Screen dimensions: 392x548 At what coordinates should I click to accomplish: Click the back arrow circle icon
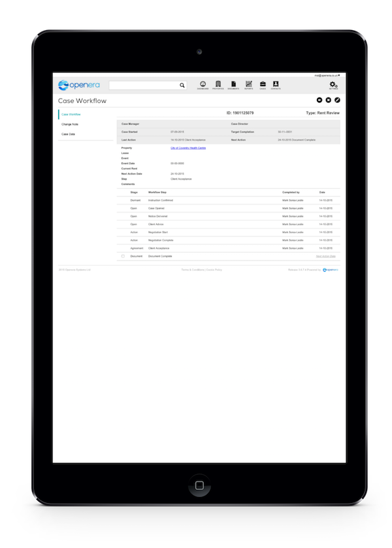(x=319, y=100)
